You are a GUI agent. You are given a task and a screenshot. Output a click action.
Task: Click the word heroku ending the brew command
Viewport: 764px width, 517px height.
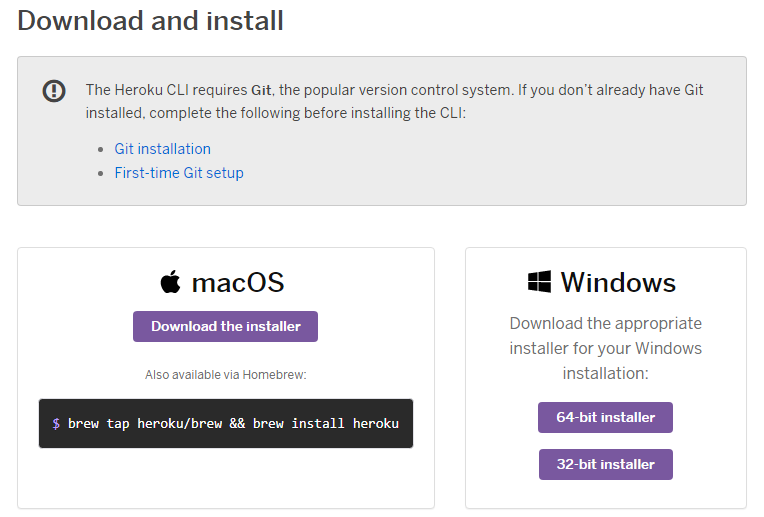click(376, 423)
